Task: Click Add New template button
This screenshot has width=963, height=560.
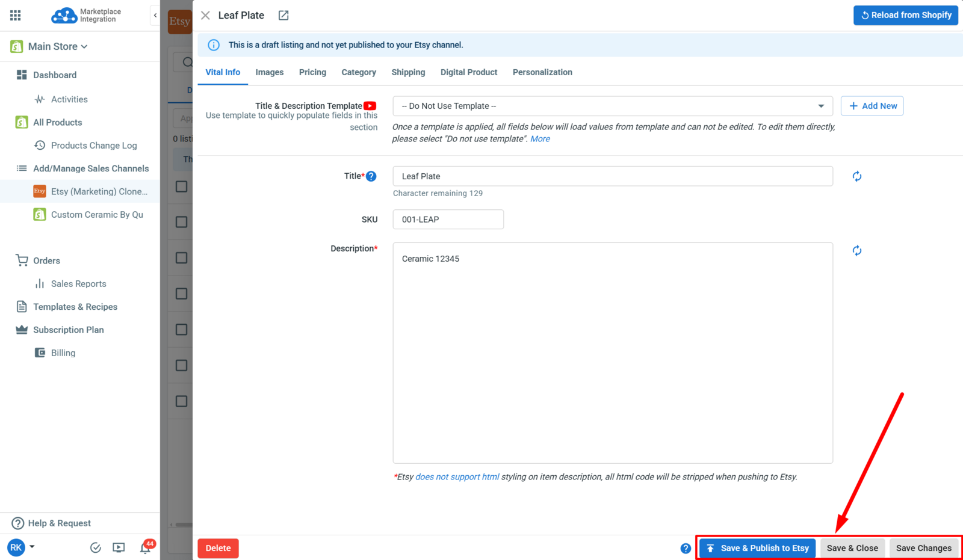Action: (x=872, y=106)
